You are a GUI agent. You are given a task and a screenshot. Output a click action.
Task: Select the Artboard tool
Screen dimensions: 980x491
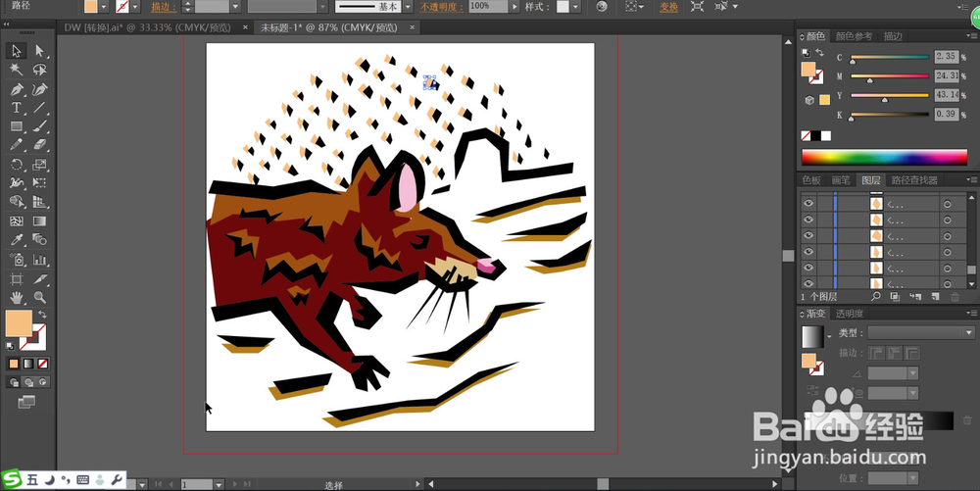17,278
